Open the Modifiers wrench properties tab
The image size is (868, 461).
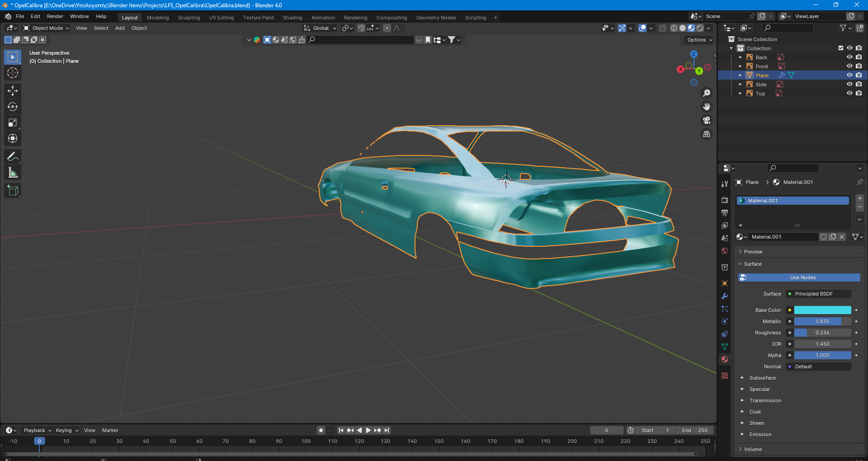coord(725,296)
